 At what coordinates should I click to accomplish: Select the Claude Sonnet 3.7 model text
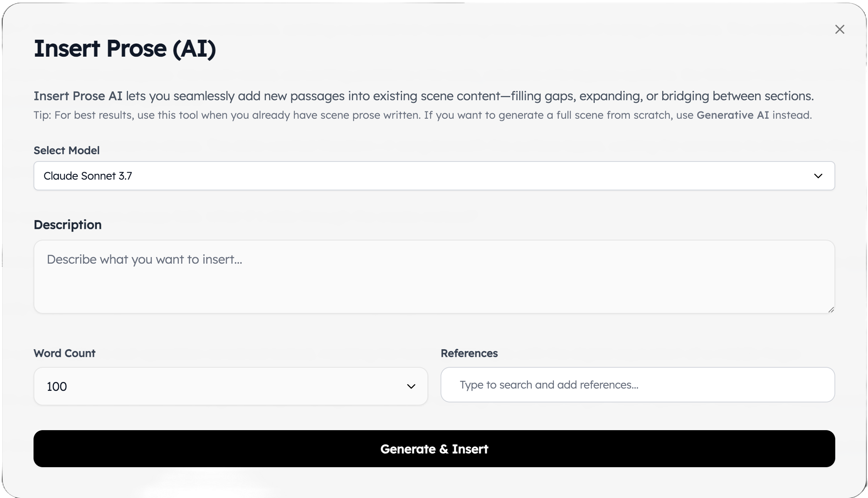pos(87,176)
